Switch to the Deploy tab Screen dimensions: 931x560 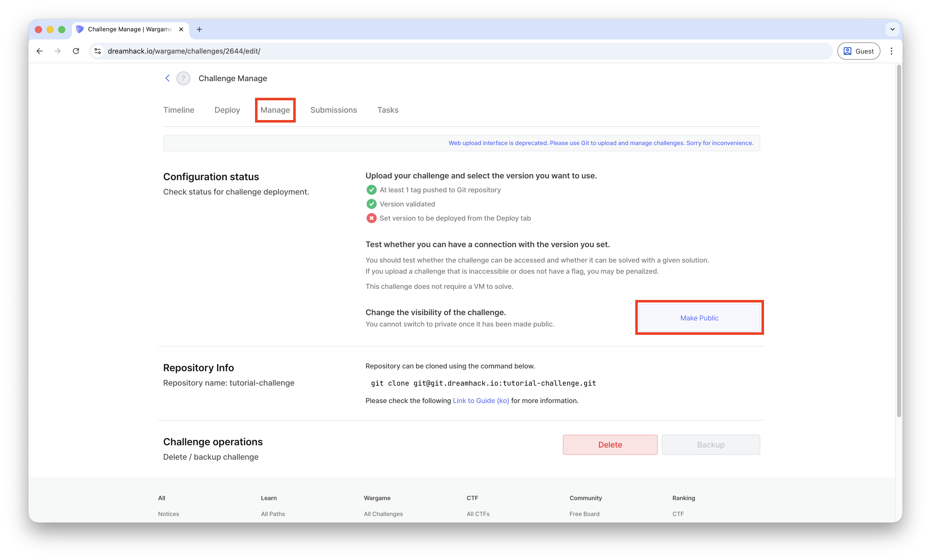point(227,110)
